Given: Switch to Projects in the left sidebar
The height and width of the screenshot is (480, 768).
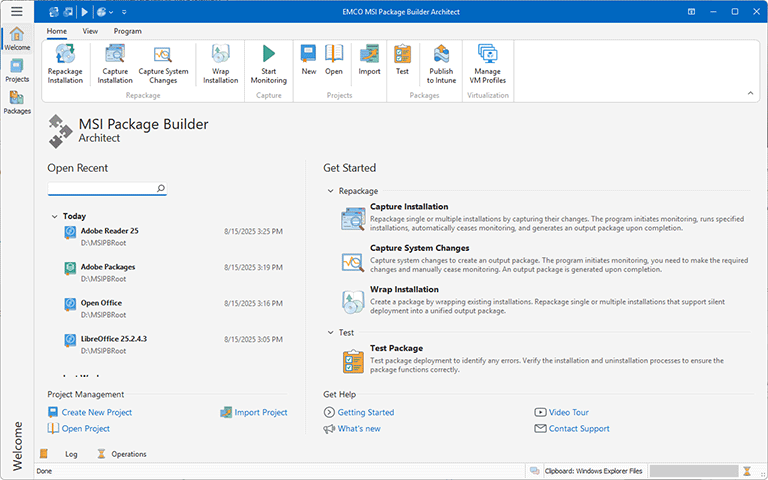Looking at the screenshot, I should tap(17, 69).
